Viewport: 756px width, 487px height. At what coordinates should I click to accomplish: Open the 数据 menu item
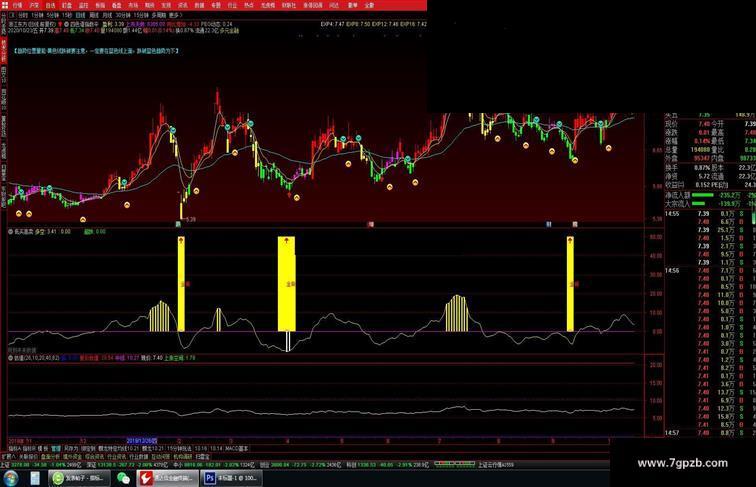tap(199, 5)
